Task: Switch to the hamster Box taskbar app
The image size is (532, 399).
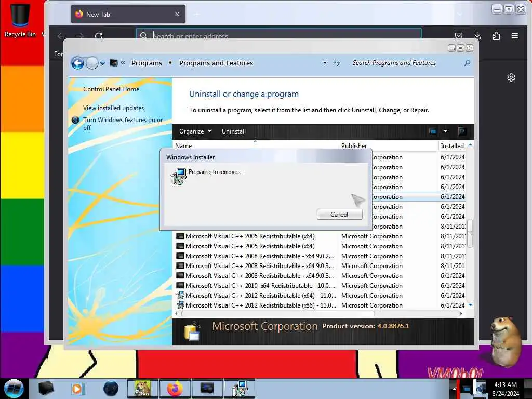Action: [143, 389]
